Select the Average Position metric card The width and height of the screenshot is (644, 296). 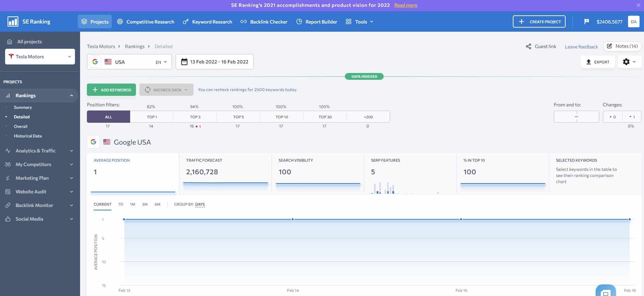133,174
